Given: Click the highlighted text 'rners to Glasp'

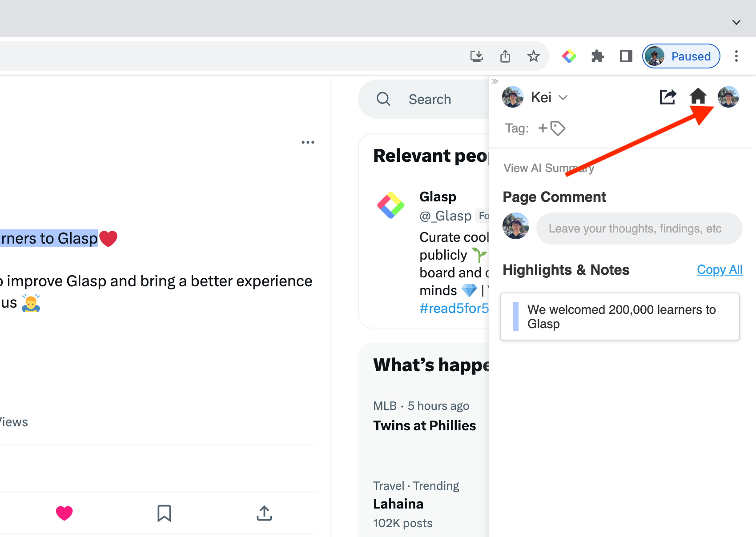Looking at the screenshot, I should pos(49,238).
